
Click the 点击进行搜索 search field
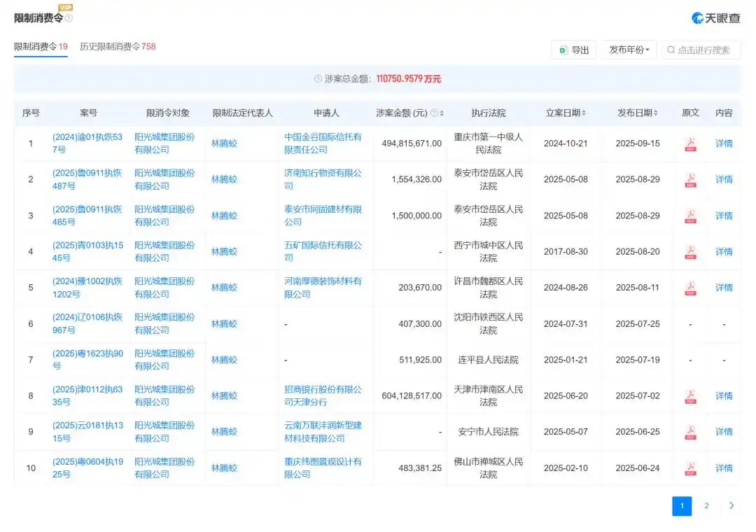703,50
